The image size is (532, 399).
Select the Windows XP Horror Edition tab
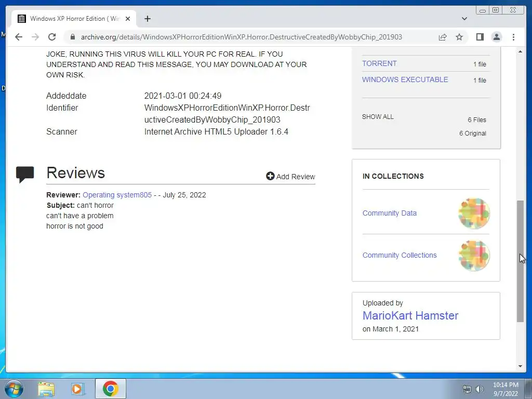pos(74,19)
